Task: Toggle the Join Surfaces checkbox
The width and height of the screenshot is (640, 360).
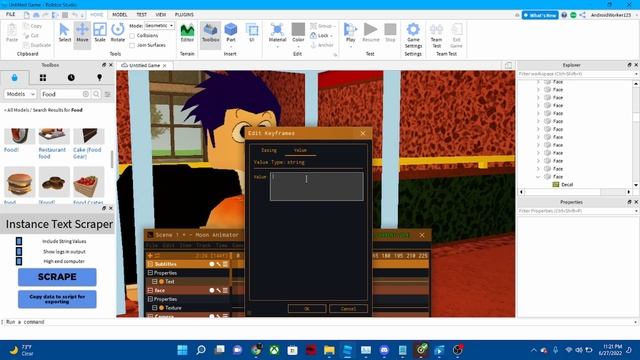Action: click(x=132, y=45)
